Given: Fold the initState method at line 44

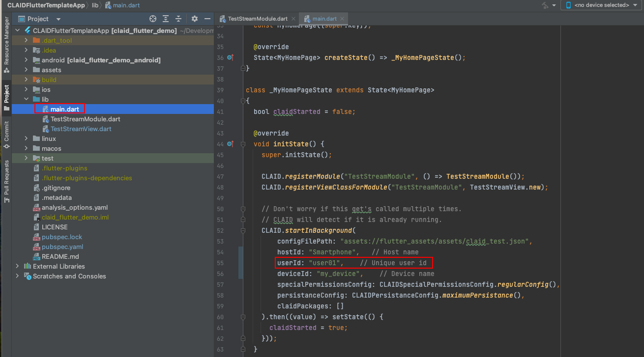Looking at the screenshot, I should [x=243, y=144].
